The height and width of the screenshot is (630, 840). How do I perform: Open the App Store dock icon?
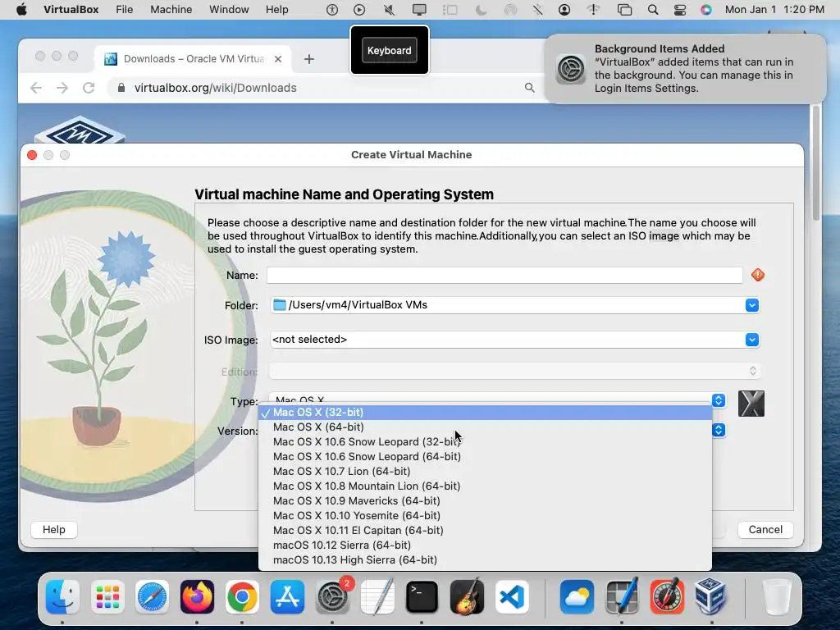pyautogui.click(x=287, y=597)
